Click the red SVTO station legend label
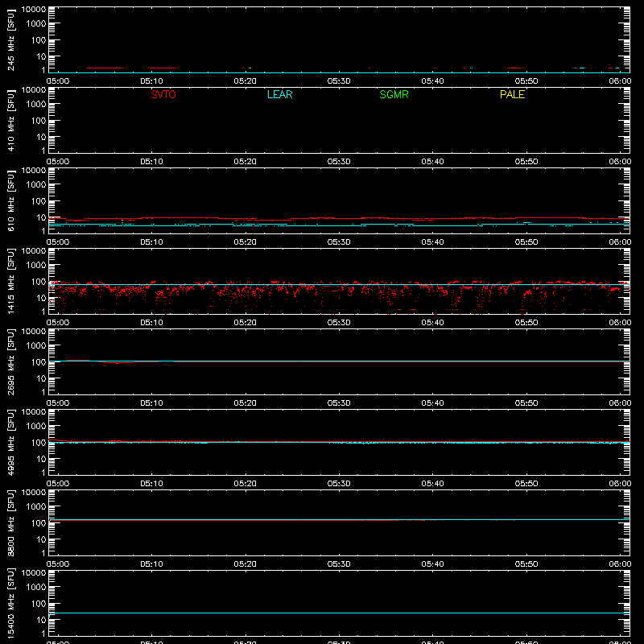Viewport: 644px width, 644px height. [x=163, y=94]
